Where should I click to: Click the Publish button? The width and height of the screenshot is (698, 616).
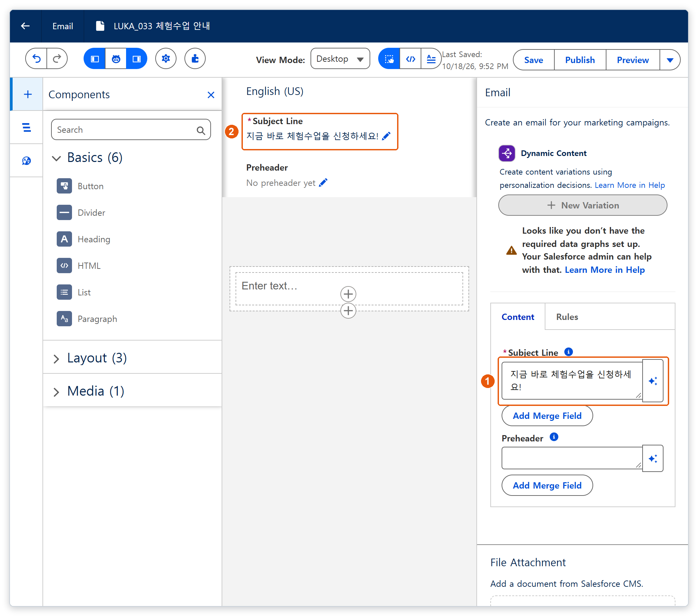(x=580, y=60)
